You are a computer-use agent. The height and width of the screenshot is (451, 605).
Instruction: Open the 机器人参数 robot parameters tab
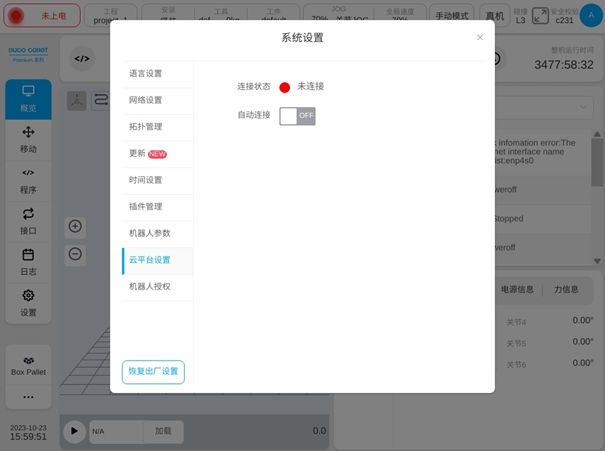coord(151,233)
